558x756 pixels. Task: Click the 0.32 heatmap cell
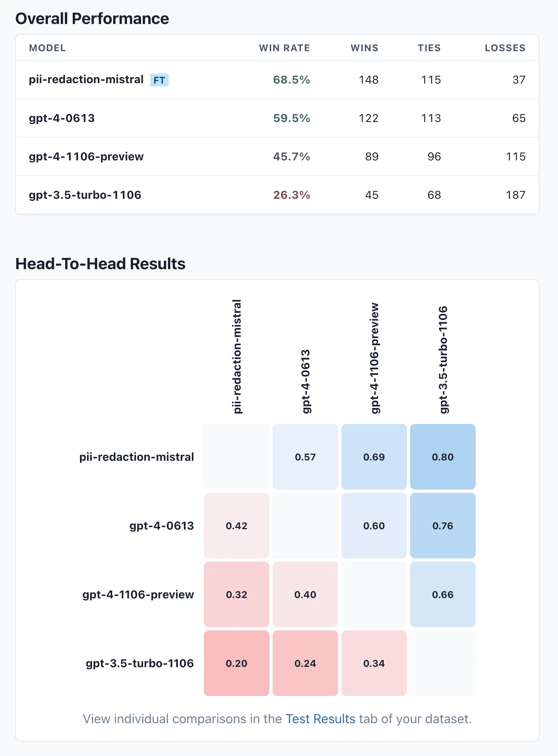click(237, 594)
